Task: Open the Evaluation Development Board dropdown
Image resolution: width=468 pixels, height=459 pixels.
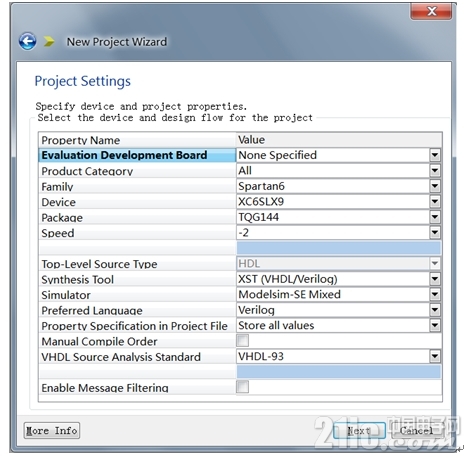Action: (x=435, y=155)
